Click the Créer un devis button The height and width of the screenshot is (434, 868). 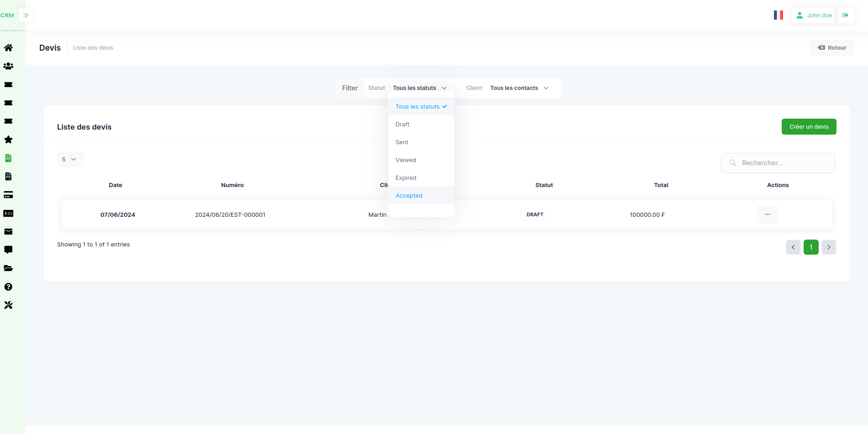(x=809, y=127)
